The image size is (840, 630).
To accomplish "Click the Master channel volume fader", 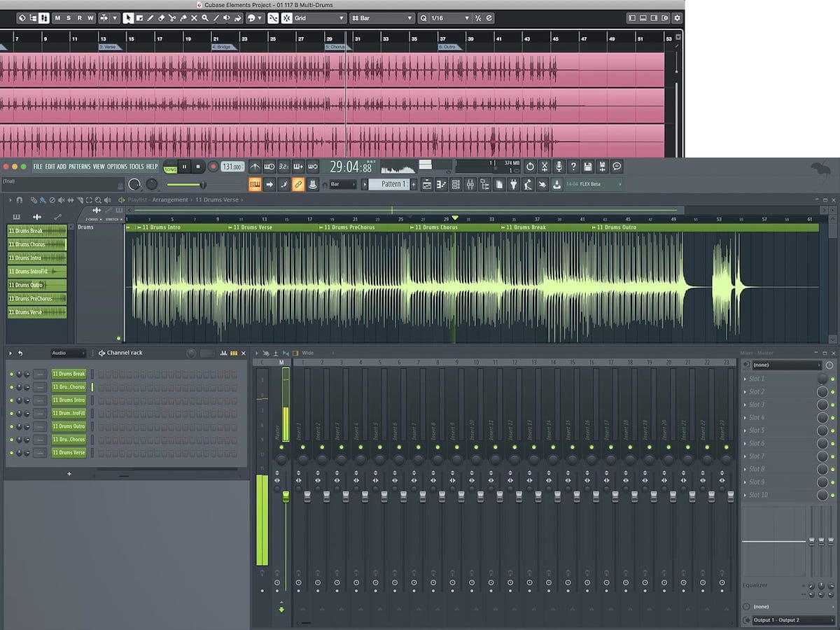I will click(286, 497).
